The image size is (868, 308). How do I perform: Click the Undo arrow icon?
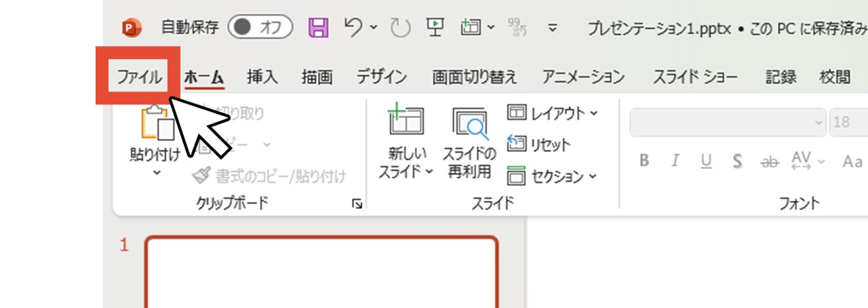click(353, 28)
